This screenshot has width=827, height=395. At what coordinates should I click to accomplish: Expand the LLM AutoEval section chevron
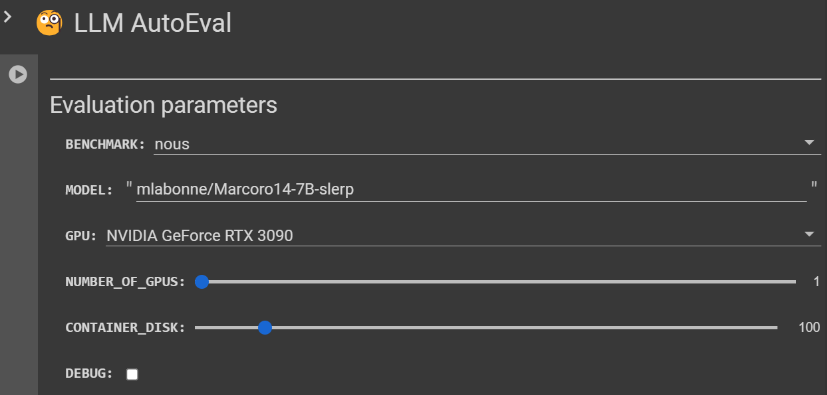pos(7,17)
